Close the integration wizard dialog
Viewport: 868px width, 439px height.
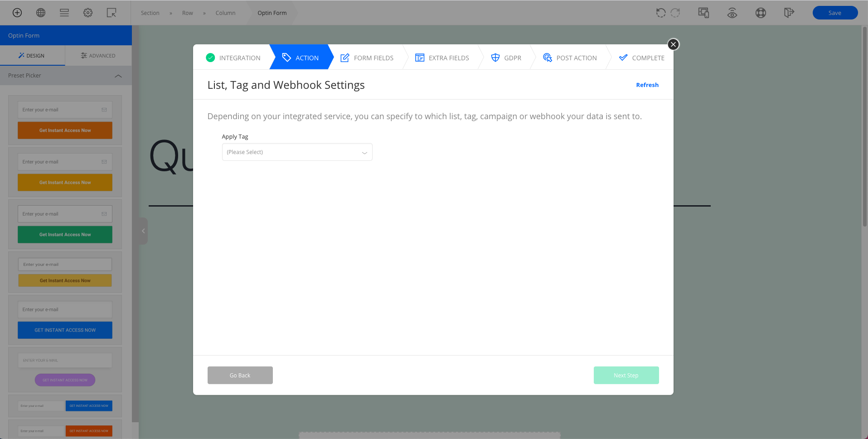point(673,44)
